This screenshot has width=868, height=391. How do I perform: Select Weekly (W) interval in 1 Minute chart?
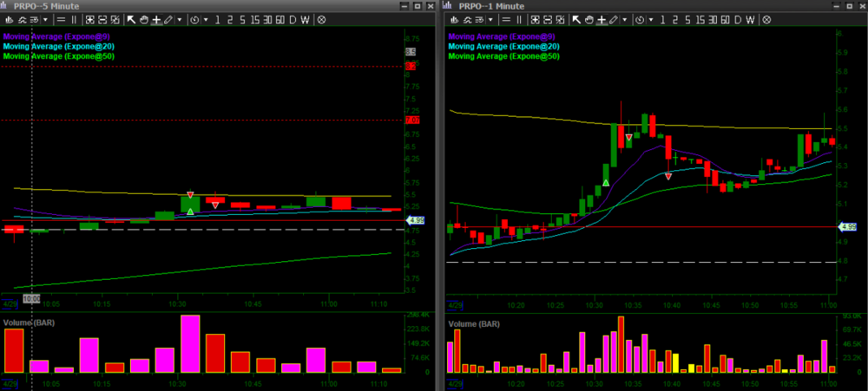pos(748,19)
